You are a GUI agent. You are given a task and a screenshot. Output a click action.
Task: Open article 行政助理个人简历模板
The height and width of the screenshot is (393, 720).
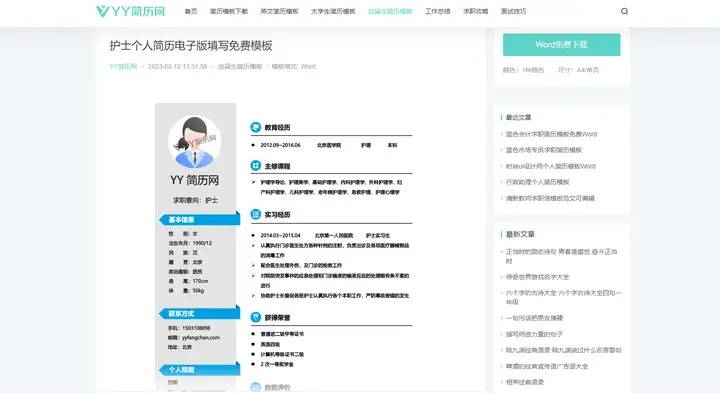click(x=537, y=182)
